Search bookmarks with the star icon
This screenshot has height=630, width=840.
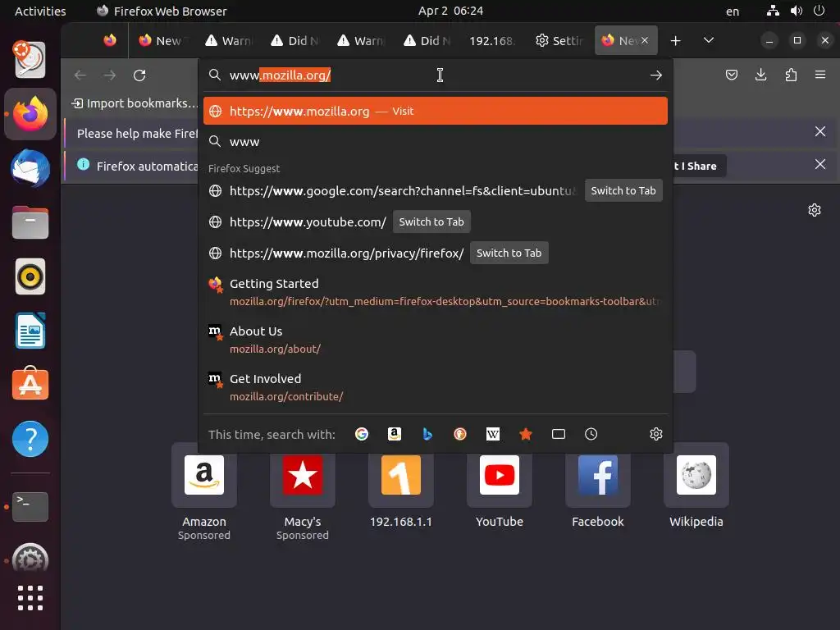(526, 434)
